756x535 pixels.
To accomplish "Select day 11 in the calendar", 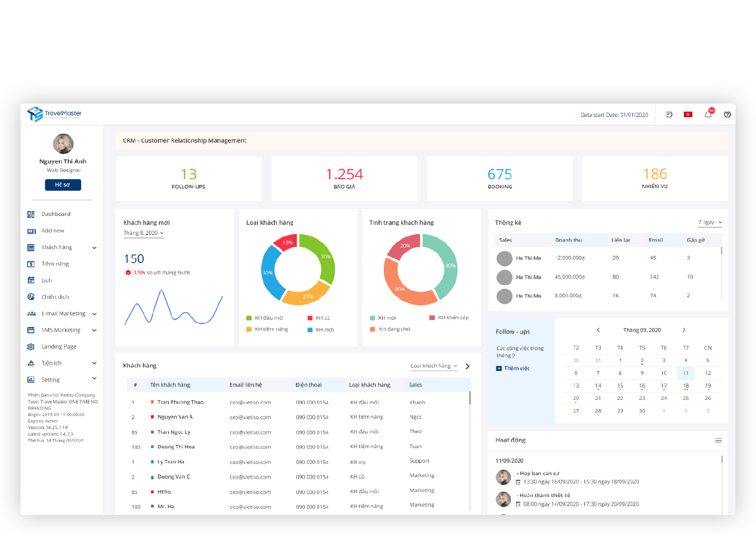I will (x=685, y=373).
